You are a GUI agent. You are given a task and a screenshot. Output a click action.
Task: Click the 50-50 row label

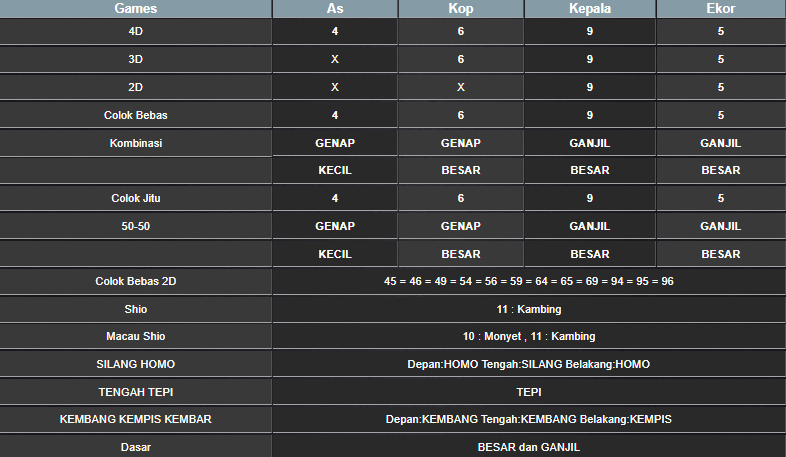coord(135,226)
